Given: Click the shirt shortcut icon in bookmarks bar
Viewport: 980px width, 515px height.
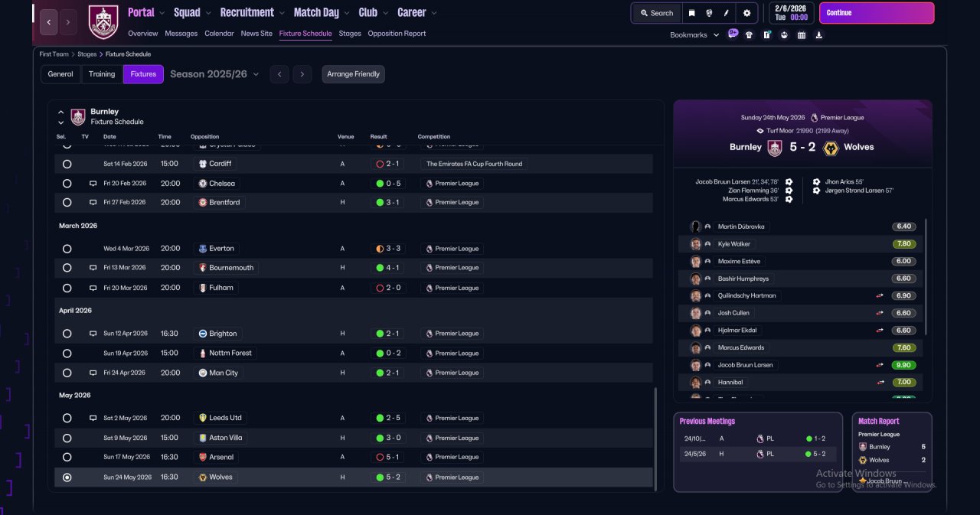Looking at the screenshot, I should [x=749, y=34].
